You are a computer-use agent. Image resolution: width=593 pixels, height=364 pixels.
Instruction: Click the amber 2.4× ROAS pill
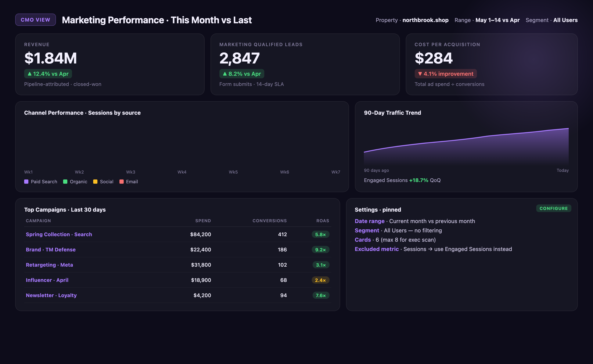320,280
